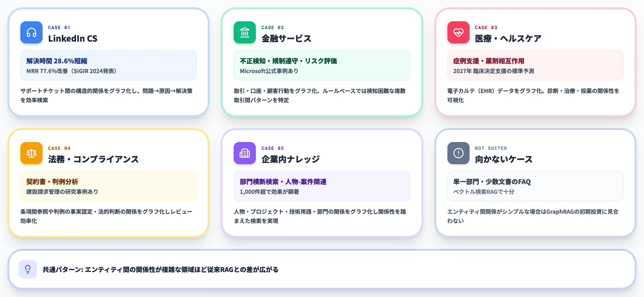Click '建設請求管理の研究事例あり' text
The width and height of the screenshot is (644, 297).
click(x=62, y=192)
